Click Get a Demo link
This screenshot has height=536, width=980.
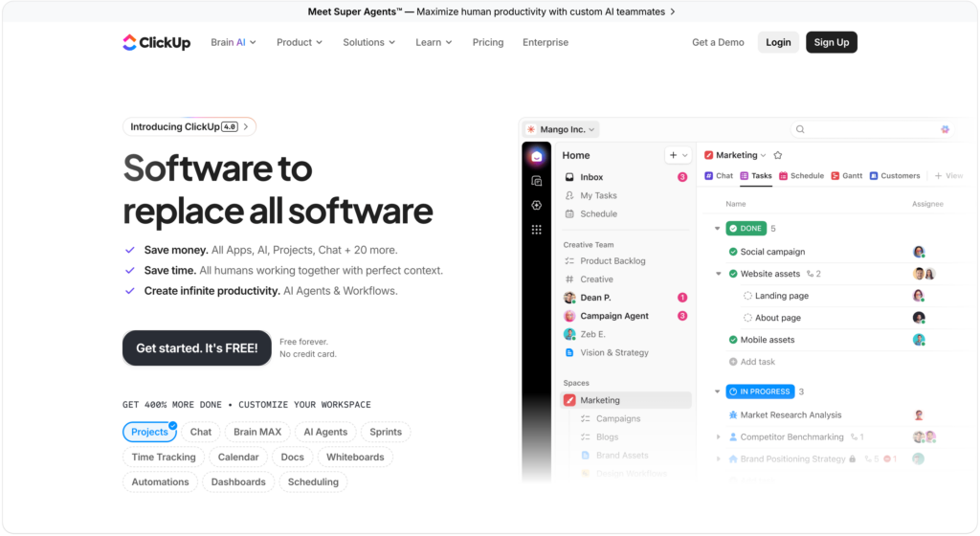(x=718, y=42)
